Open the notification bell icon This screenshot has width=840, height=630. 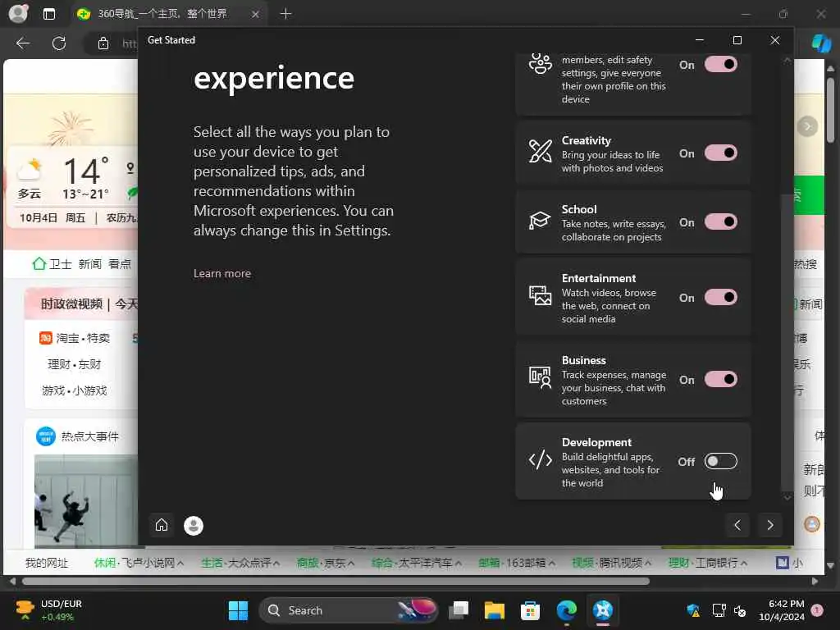pos(817,610)
